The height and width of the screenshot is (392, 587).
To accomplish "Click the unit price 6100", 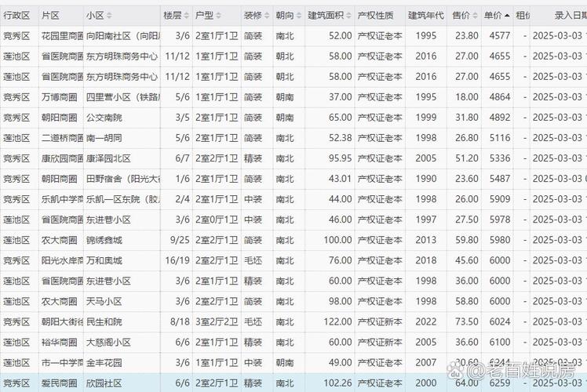I will [500, 343].
